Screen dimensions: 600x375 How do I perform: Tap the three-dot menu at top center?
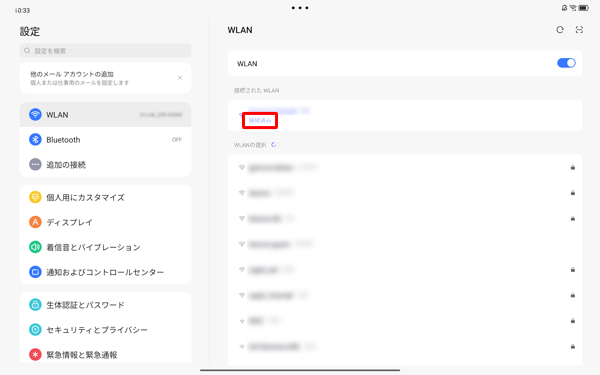coord(300,8)
